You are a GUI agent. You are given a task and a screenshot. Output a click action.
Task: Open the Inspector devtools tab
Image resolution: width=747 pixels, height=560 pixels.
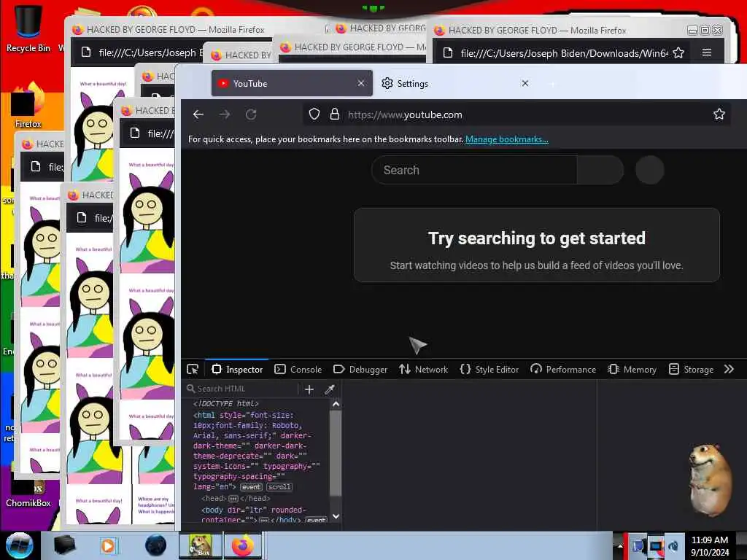[x=237, y=370]
